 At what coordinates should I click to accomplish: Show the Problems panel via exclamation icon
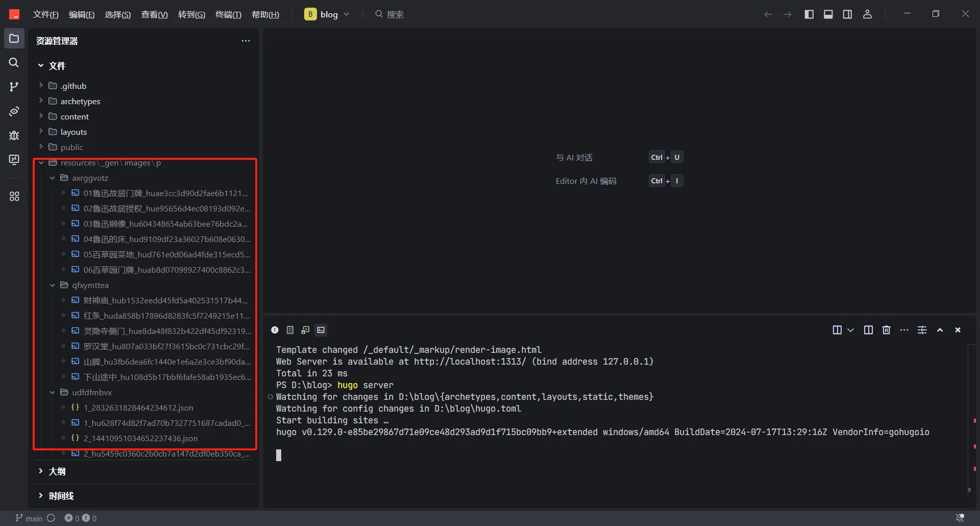coord(275,330)
